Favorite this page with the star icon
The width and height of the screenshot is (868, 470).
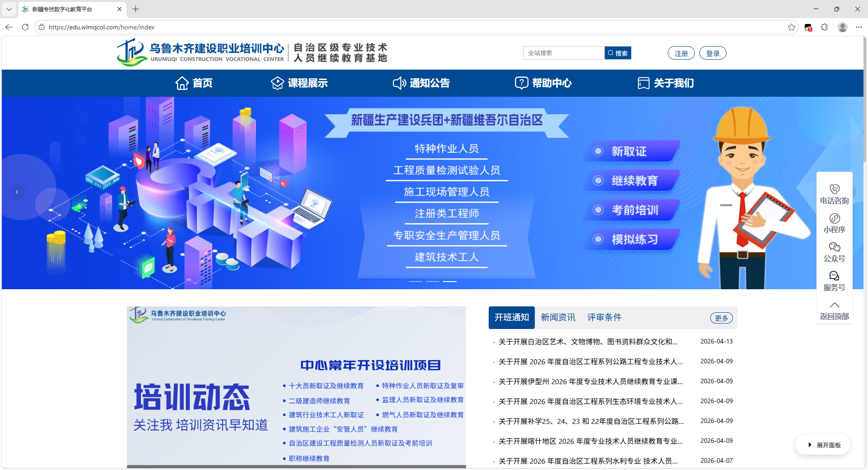(791, 28)
